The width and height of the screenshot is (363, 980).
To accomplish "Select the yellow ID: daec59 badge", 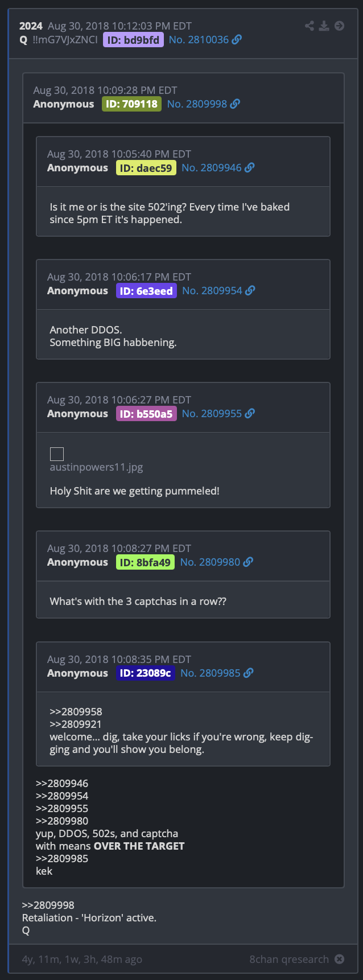I will click(x=146, y=168).
